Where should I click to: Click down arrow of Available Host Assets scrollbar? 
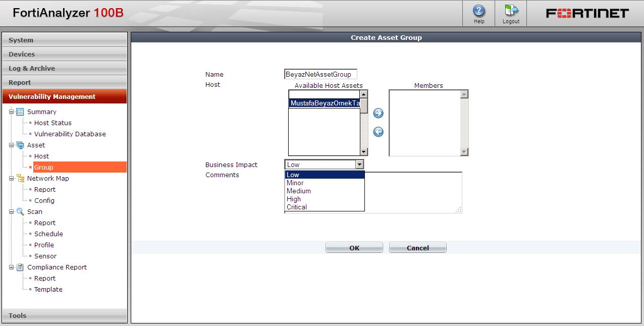[364, 152]
